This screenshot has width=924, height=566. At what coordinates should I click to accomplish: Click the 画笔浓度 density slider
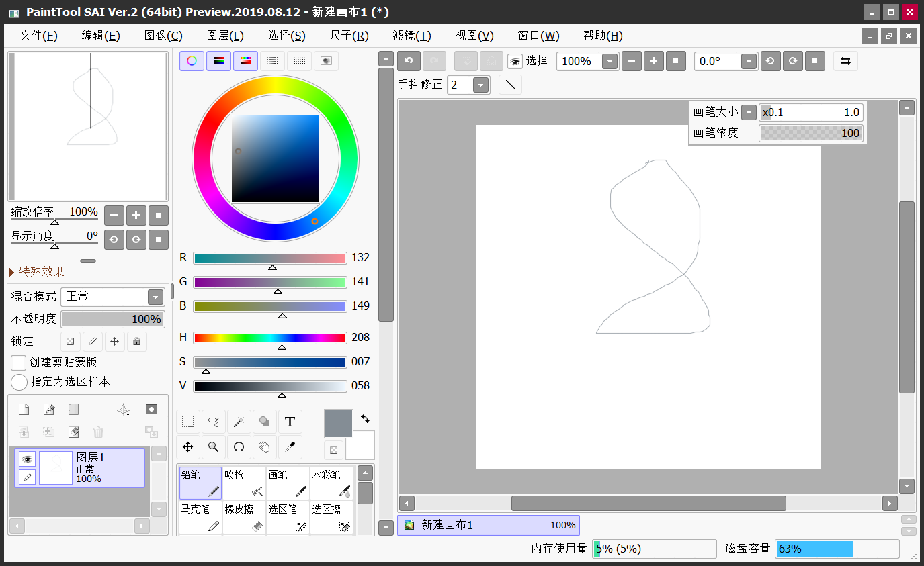pyautogui.click(x=810, y=133)
